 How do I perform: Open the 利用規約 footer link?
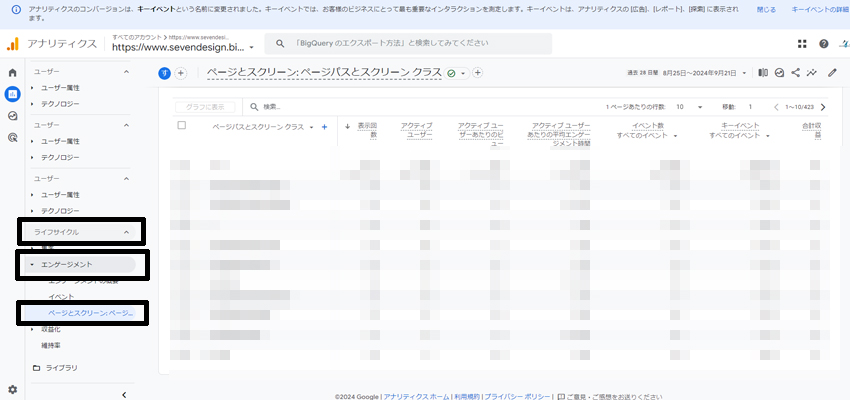tap(467, 396)
